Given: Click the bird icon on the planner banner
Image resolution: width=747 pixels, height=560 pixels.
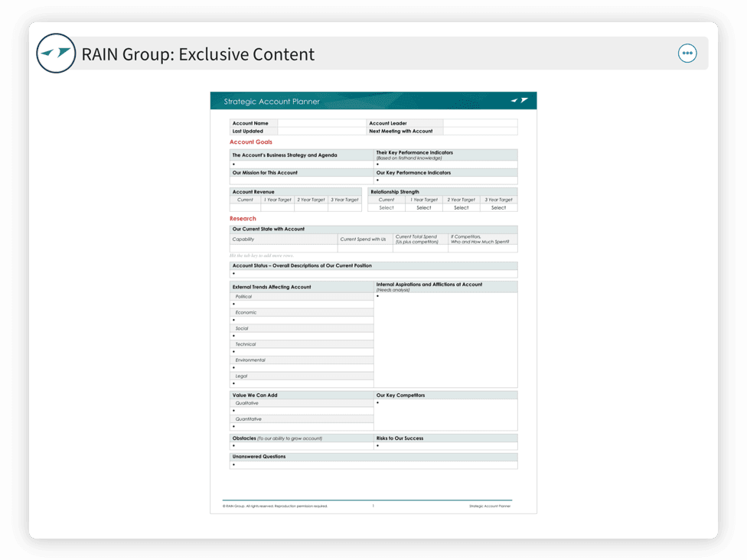Looking at the screenshot, I should tap(524, 99).
